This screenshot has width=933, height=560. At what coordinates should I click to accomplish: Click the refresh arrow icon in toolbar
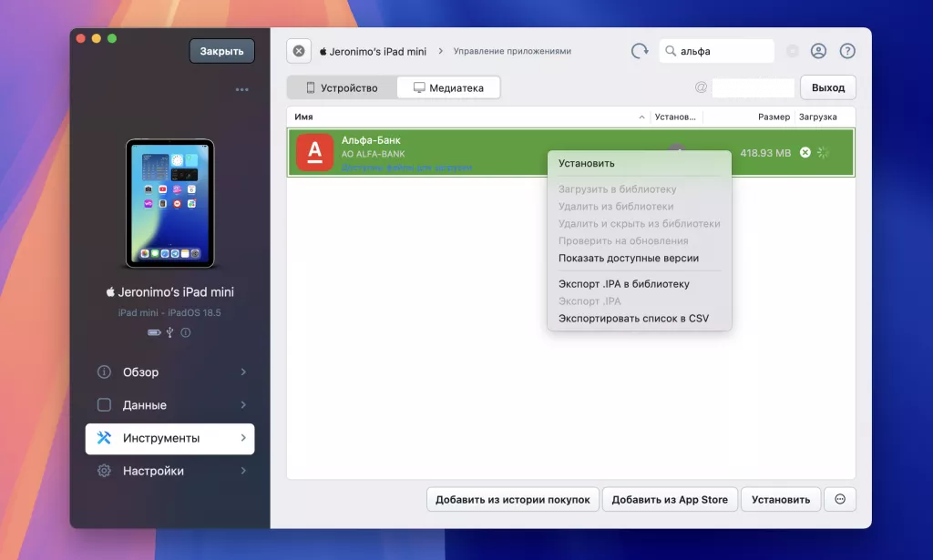click(x=640, y=51)
